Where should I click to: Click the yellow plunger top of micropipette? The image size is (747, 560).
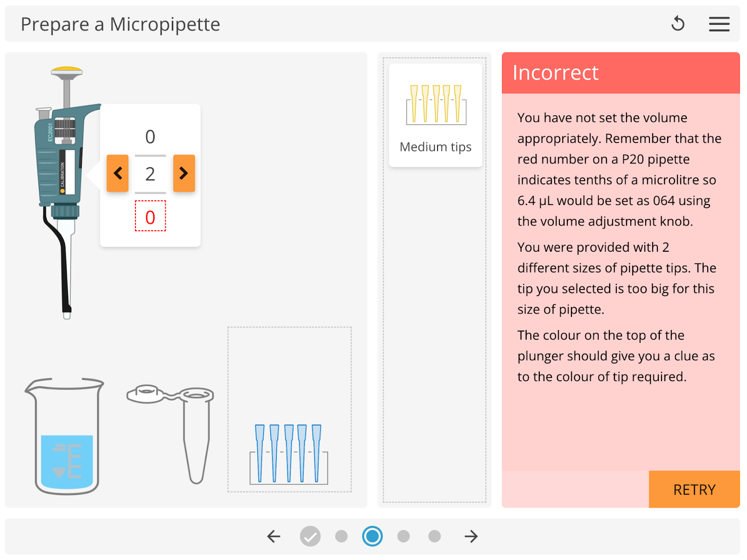click(67, 71)
